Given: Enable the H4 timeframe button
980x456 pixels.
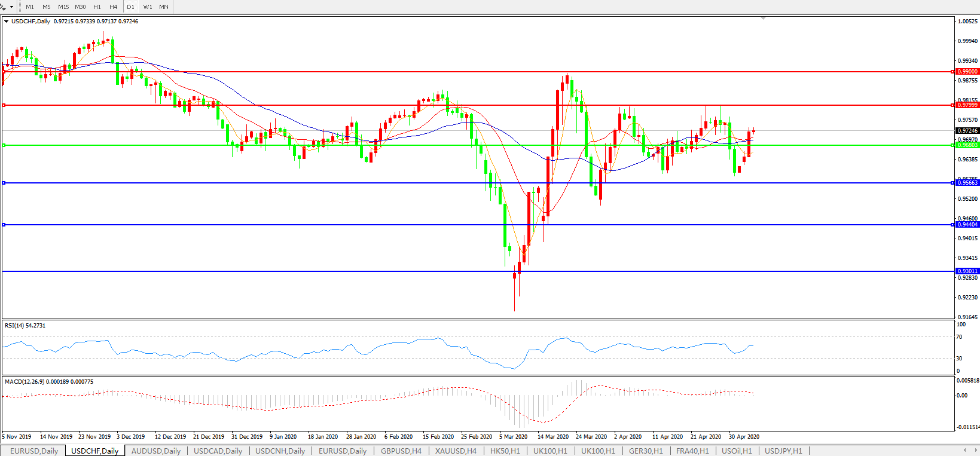Looking at the screenshot, I should point(114,7).
